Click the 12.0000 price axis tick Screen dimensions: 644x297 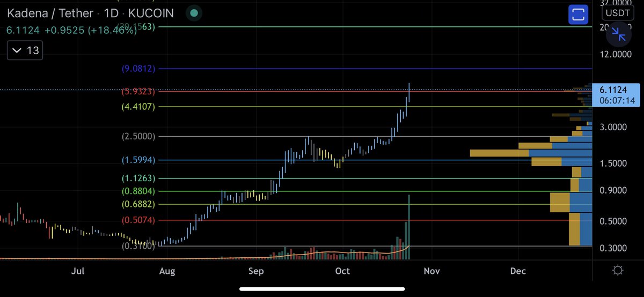pyautogui.click(x=615, y=54)
